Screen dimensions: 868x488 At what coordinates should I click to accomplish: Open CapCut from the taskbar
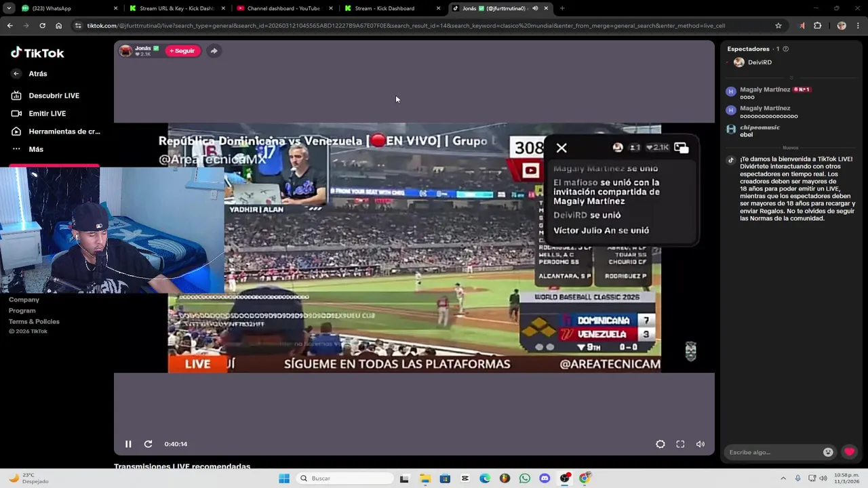pyautogui.click(x=465, y=479)
